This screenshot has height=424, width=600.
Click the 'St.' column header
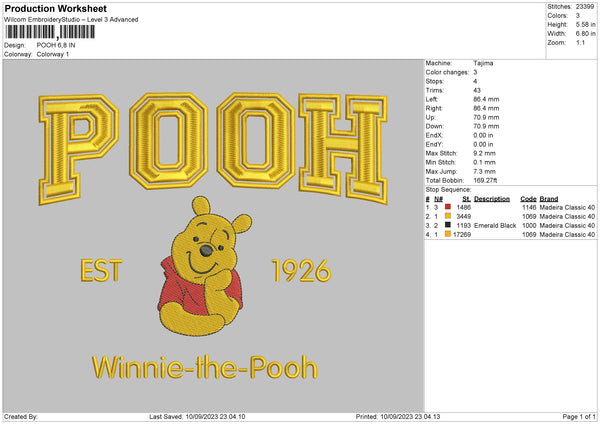(x=466, y=199)
